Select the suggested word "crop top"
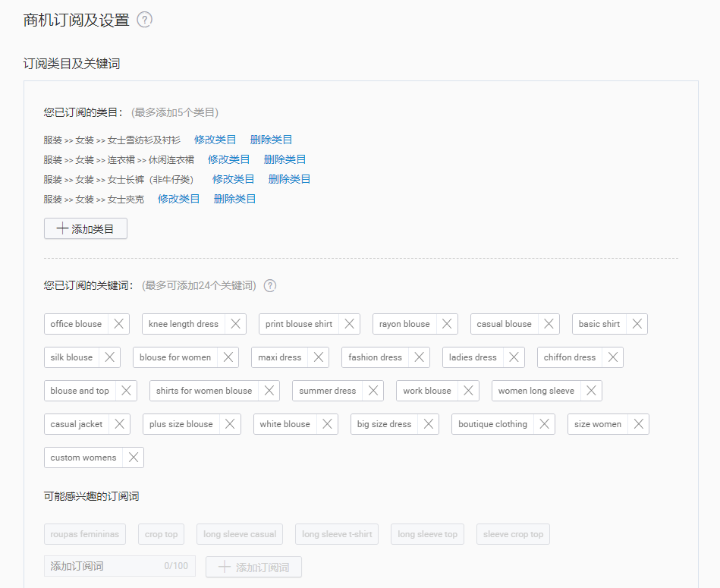 click(161, 533)
